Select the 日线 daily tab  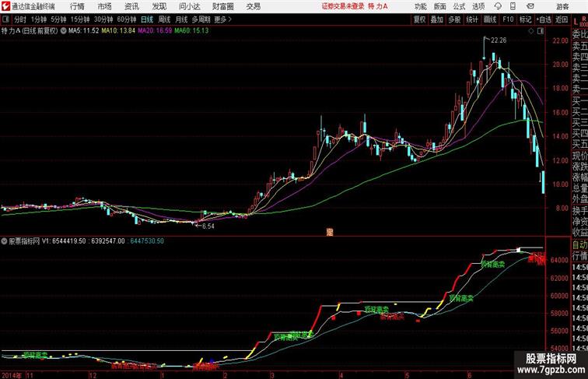(147, 19)
